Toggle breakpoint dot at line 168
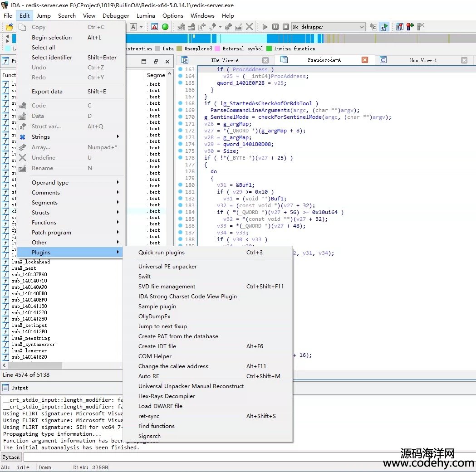This screenshot has height=472, width=476. 180,103
